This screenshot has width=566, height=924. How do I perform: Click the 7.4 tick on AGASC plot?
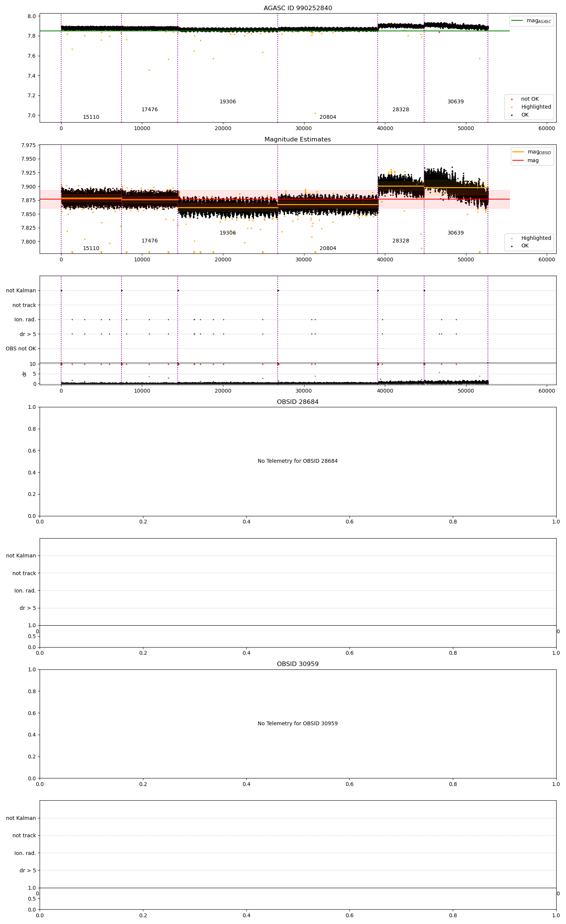[x=32, y=76]
